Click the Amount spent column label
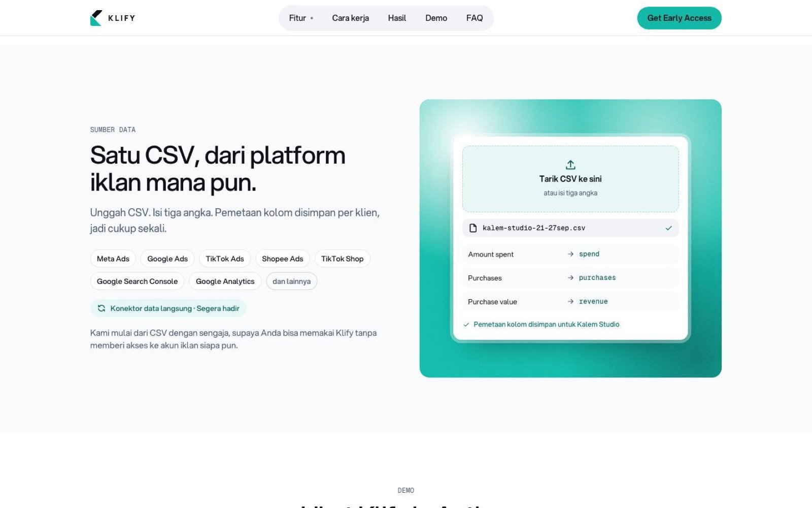 491,255
